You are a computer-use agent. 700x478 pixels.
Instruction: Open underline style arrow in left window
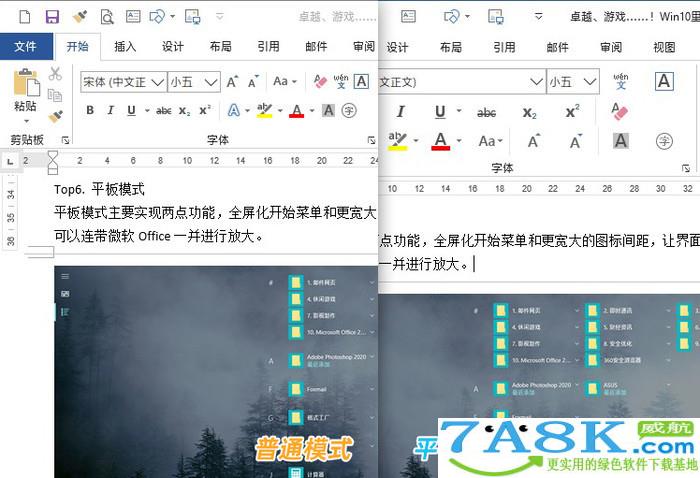[x=147, y=110]
